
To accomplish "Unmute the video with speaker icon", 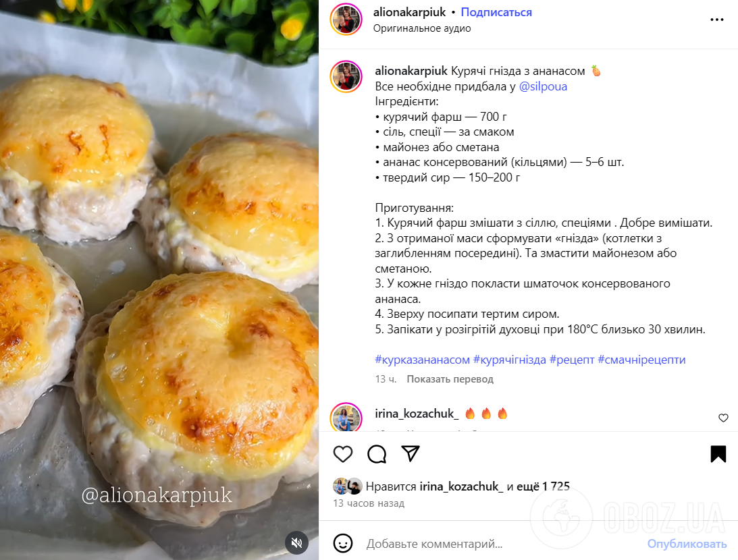I will pos(296,543).
